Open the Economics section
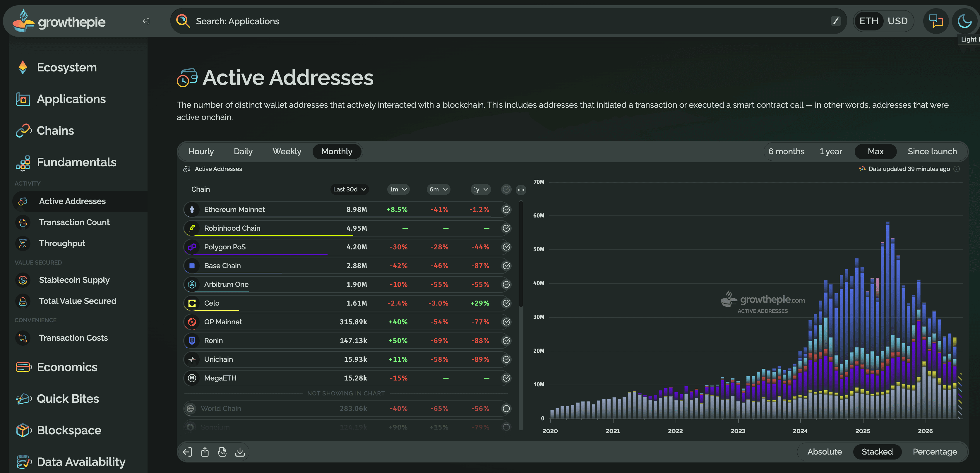The width and height of the screenshot is (980, 473). point(67,367)
